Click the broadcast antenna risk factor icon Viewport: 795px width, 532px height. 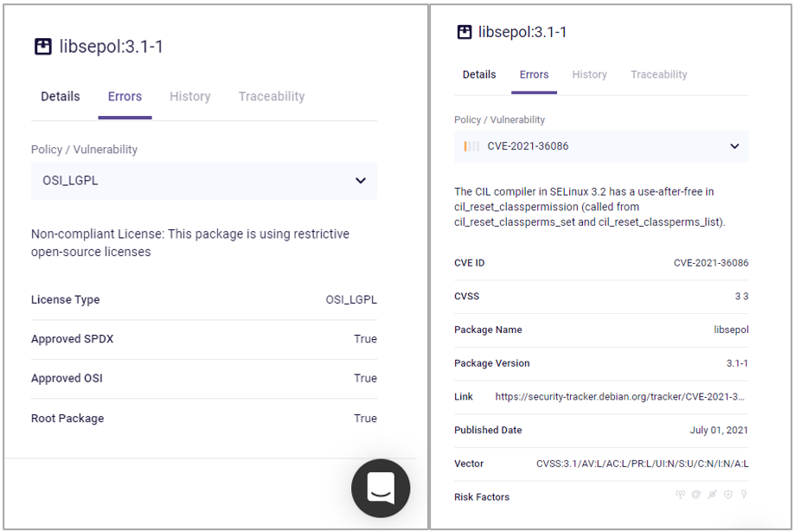tap(680, 494)
